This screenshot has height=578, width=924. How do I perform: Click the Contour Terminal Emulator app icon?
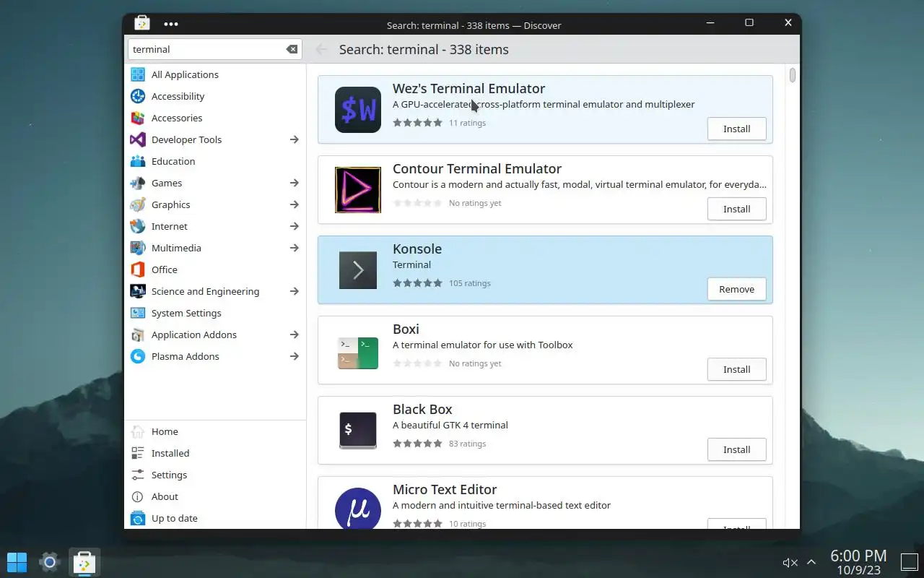point(358,190)
